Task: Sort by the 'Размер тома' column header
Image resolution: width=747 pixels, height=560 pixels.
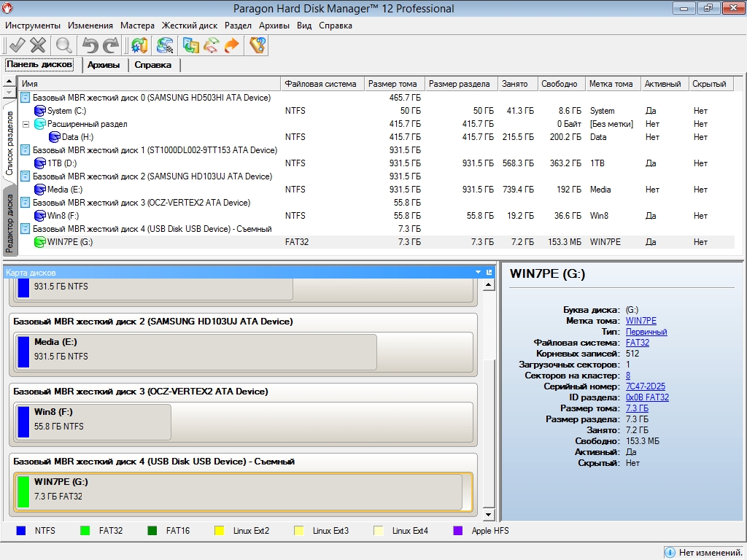Action: tap(394, 84)
